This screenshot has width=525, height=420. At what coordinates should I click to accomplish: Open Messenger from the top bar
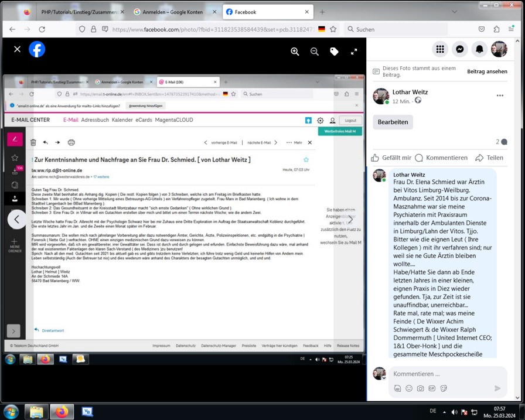(460, 49)
